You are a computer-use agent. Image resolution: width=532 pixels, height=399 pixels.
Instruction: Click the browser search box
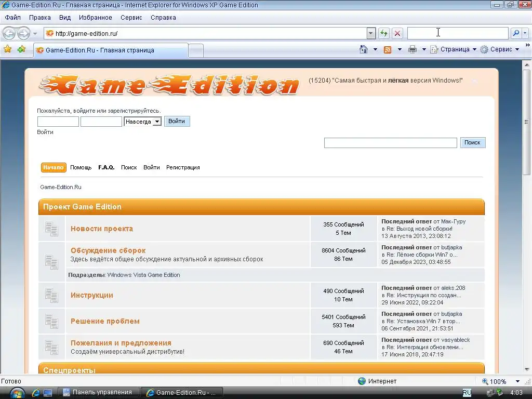[457, 33]
